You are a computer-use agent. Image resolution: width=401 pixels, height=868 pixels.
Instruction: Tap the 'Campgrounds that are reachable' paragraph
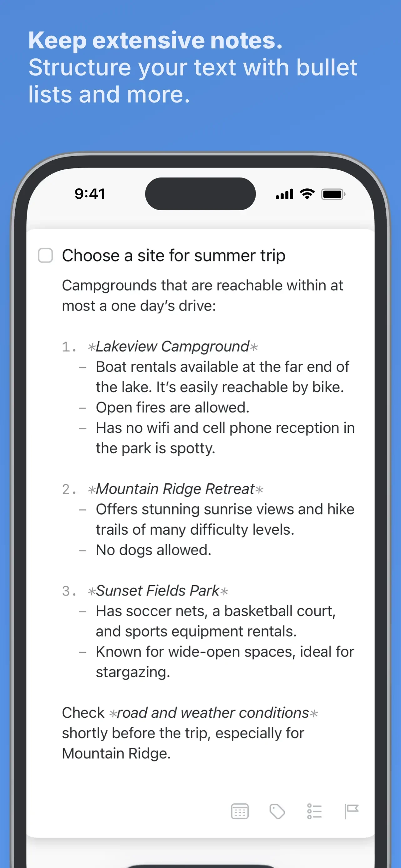[x=202, y=296]
